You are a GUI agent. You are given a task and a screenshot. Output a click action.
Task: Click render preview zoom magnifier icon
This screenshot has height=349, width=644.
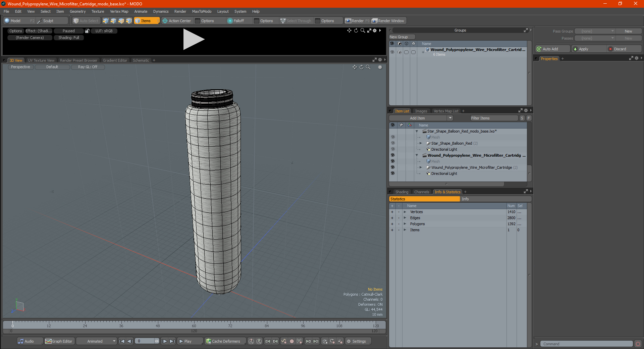point(363,31)
